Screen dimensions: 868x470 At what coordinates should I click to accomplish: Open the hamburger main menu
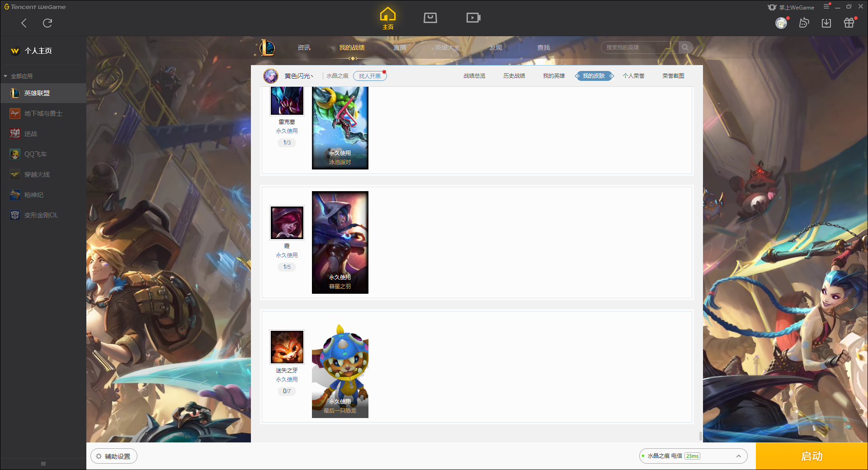tap(826, 7)
